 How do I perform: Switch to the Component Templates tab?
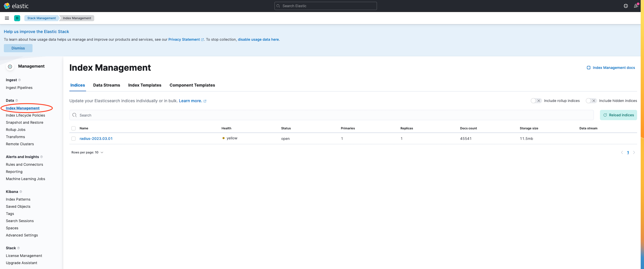coord(192,85)
